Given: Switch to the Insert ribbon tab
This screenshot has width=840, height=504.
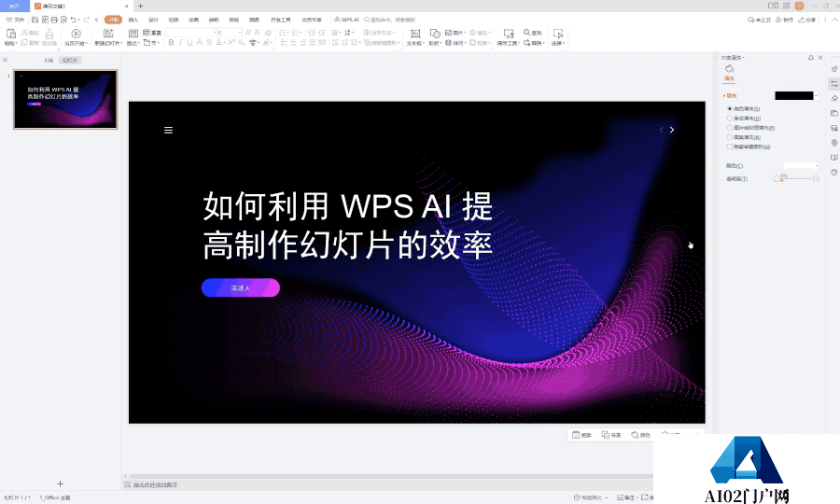Looking at the screenshot, I should point(133,20).
